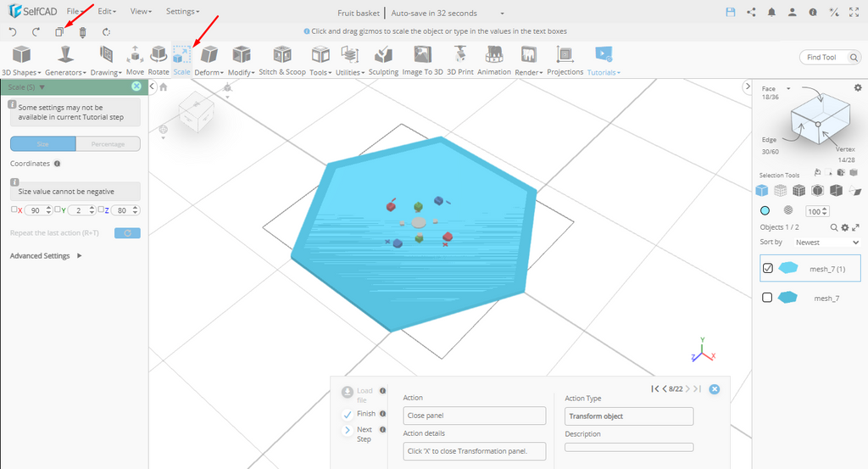This screenshot has height=469, width=868.
Task: Open the 3D Print tool
Action: point(460,59)
